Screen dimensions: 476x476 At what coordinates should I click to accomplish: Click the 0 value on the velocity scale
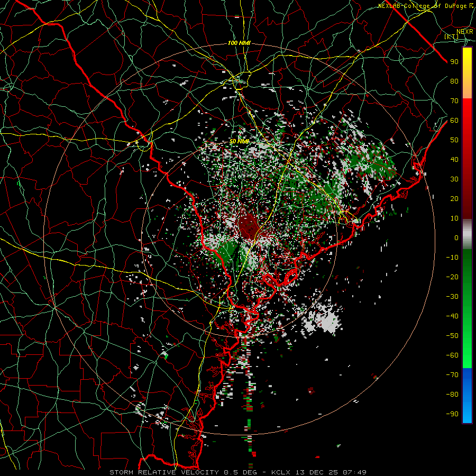point(456,237)
